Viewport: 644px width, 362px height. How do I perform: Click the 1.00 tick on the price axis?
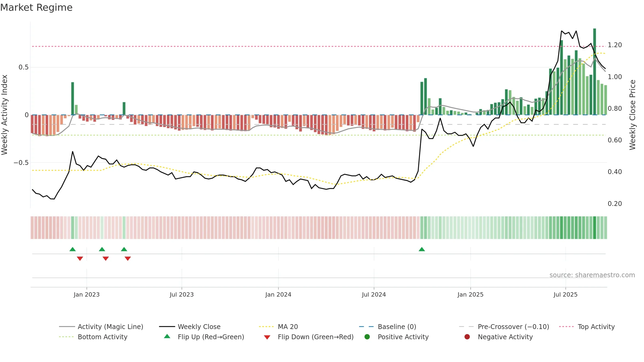(x=615, y=77)
